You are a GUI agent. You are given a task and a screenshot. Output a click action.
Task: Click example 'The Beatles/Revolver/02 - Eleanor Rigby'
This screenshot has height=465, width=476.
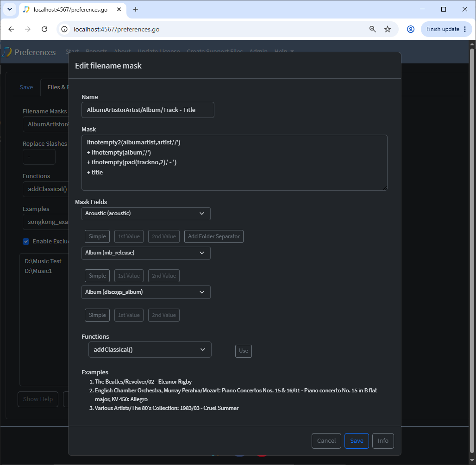coord(143,382)
